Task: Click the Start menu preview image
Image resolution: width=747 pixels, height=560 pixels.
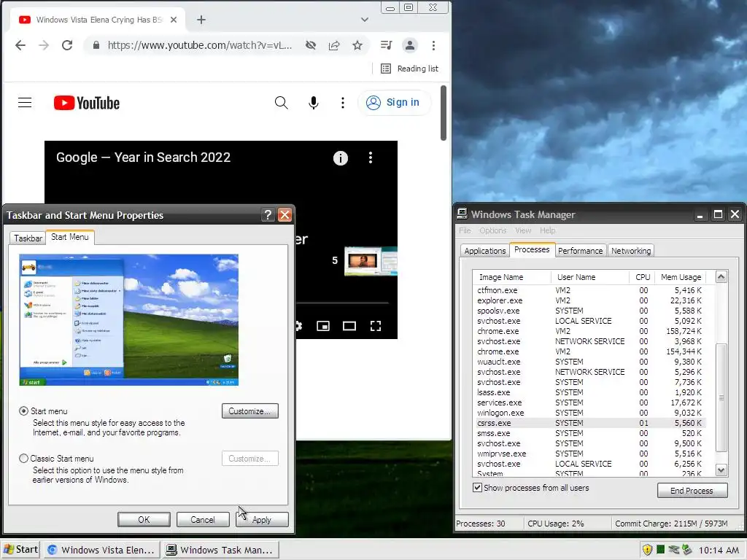Action: 128,319
